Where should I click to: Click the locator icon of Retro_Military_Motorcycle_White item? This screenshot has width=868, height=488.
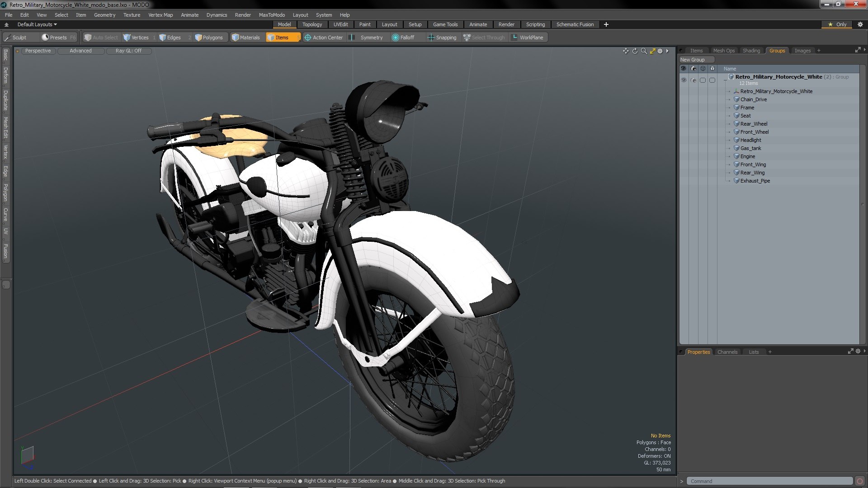click(736, 91)
